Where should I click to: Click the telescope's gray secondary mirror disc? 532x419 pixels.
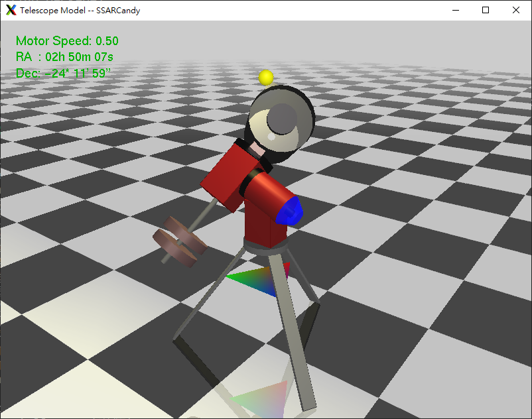pos(282,119)
